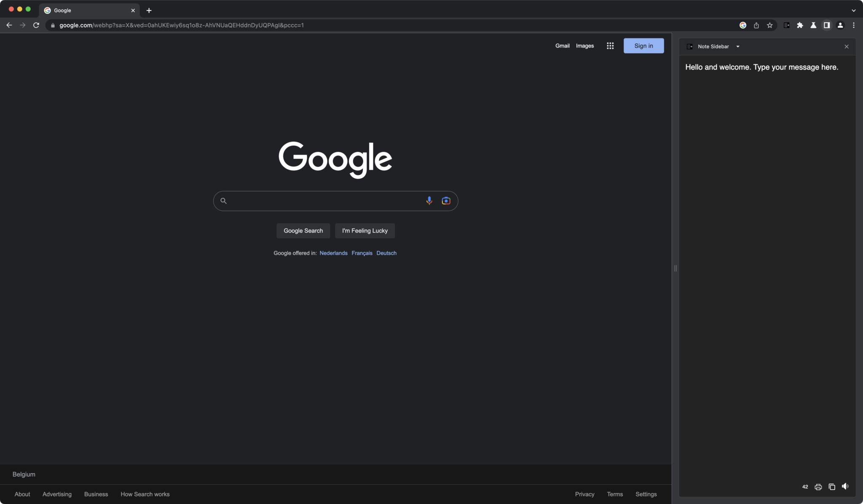
Task: Toggle the sidebar panel visibility
Action: point(826,24)
